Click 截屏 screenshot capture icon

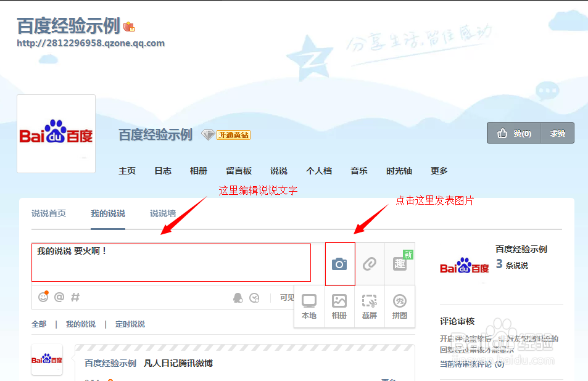click(369, 306)
